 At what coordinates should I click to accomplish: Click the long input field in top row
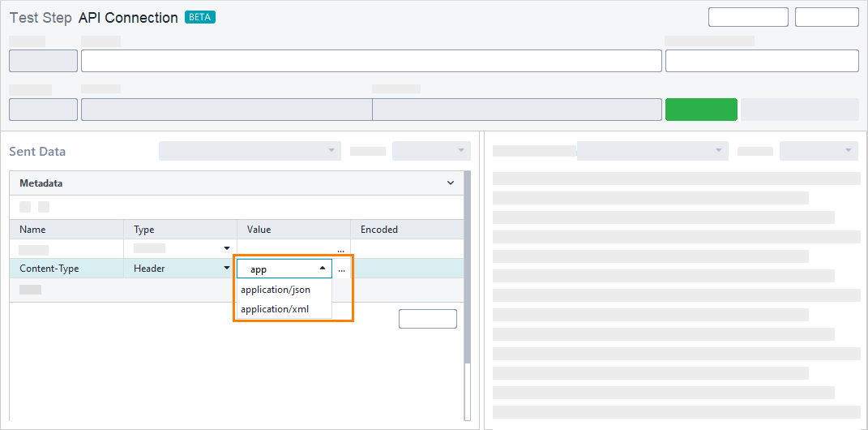[371, 61]
